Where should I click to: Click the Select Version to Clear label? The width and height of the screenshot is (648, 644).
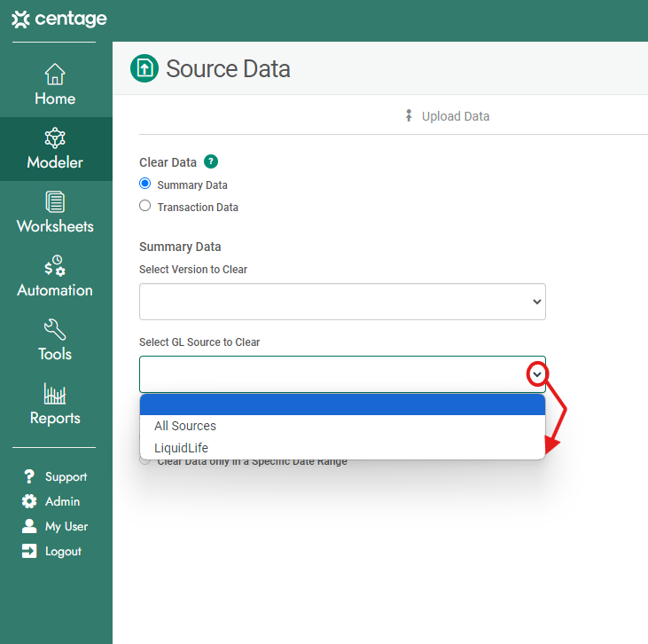click(x=193, y=270)
